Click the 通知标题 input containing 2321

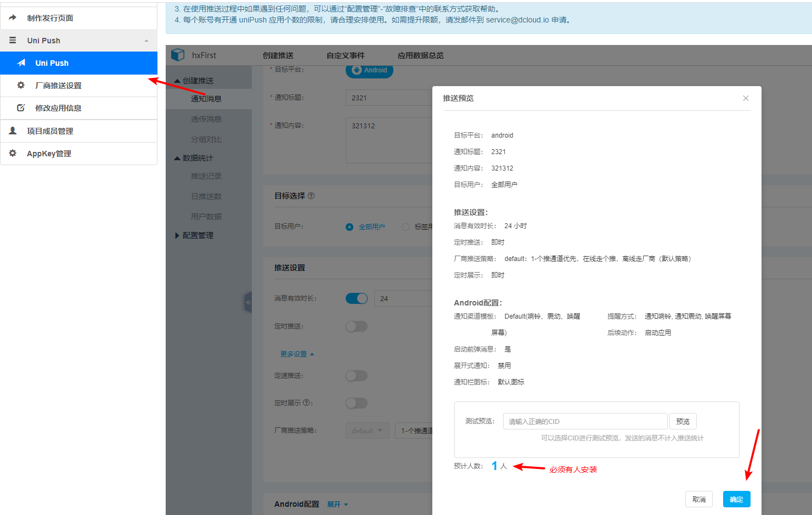pyautogui.click(x=390, y=98)
